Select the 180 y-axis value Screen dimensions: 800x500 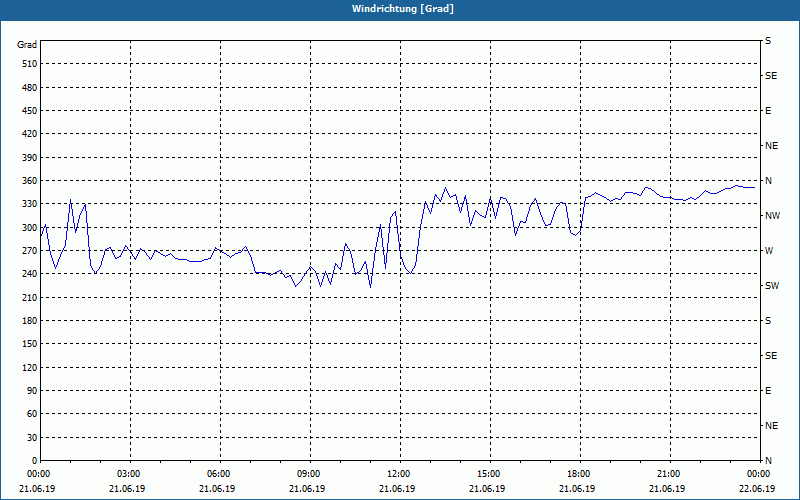30,321
